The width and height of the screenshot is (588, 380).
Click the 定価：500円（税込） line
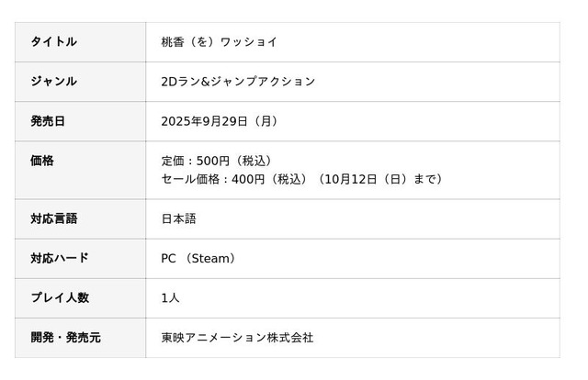216,161
